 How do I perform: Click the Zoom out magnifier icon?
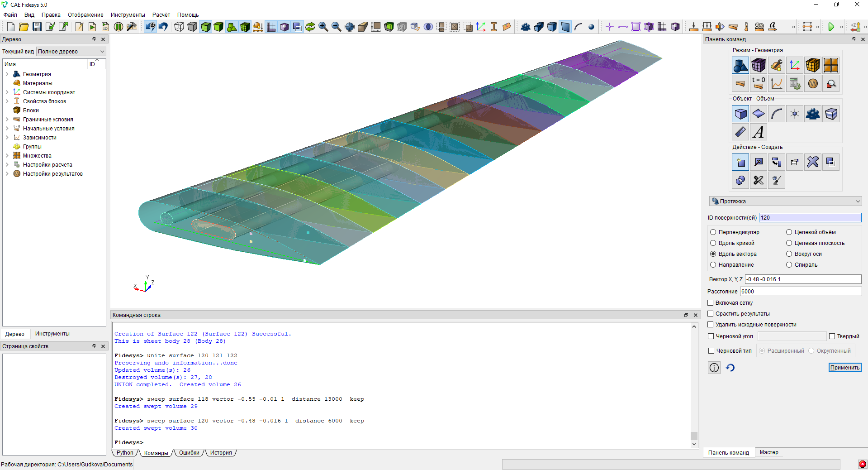(x=337, y=27)
